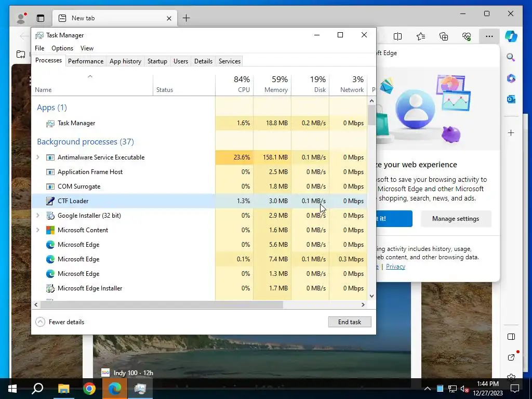
Task: Close the New tab in Edge
Action: pos(169,18)
